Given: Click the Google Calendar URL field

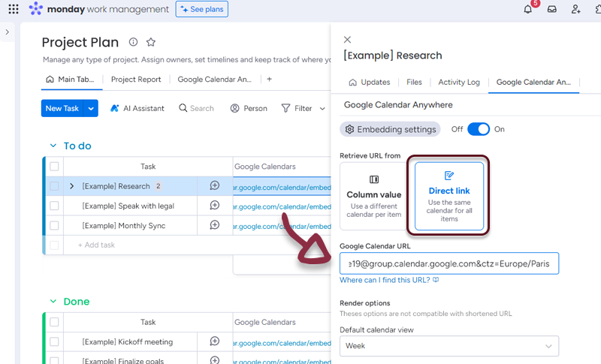Looking at the screenshot, I should [x=448, y=263].
